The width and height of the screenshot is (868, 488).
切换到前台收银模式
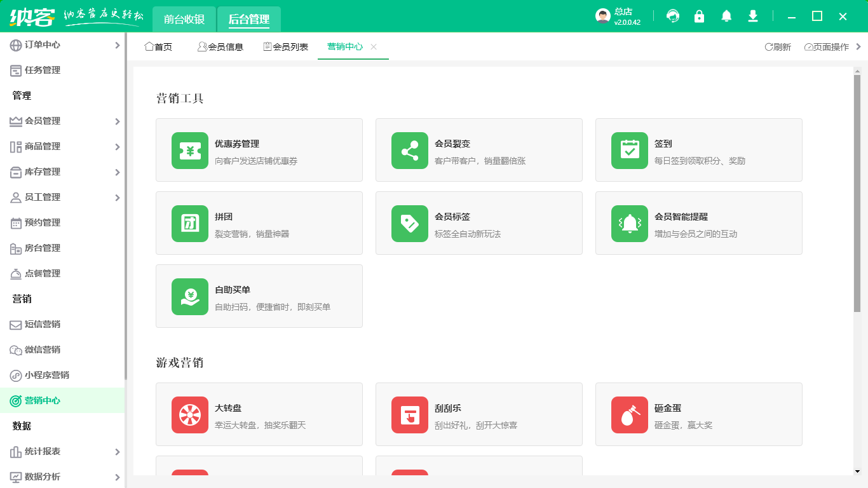(185, 19)
